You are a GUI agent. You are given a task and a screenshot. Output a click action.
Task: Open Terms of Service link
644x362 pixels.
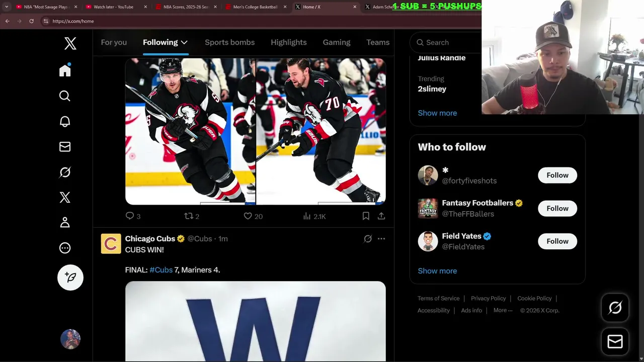(x=438, y=298)
